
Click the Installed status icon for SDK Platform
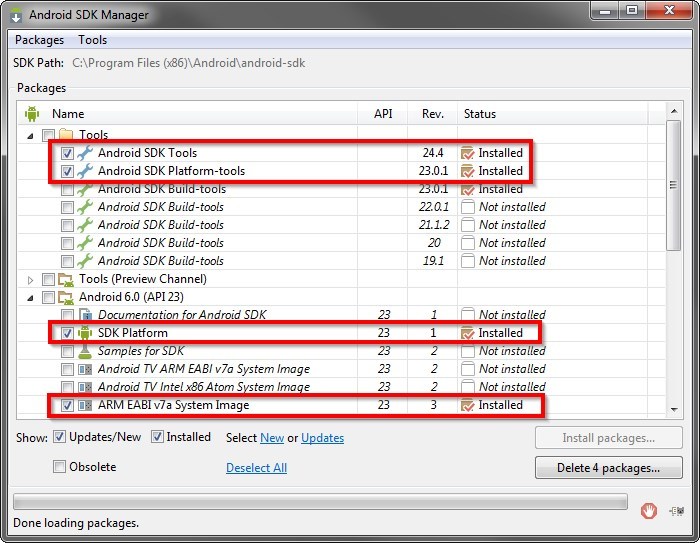click(x=467, y=333)
